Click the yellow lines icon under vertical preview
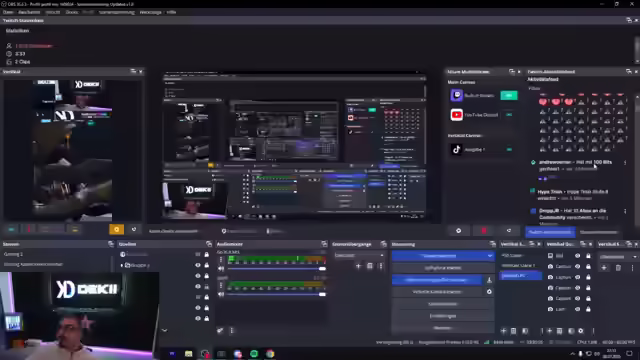 point(75,229)
